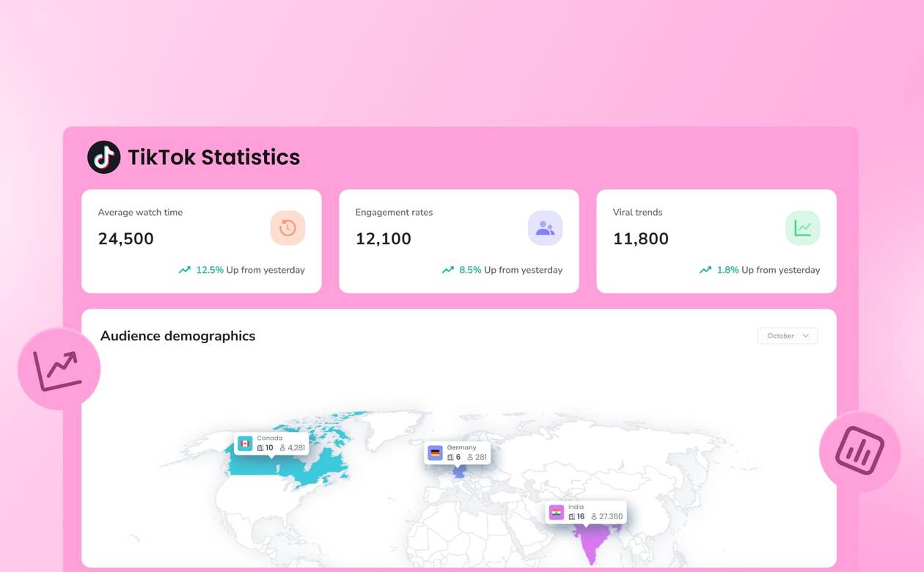
Task: Click the India country name label
Action: 576,507
